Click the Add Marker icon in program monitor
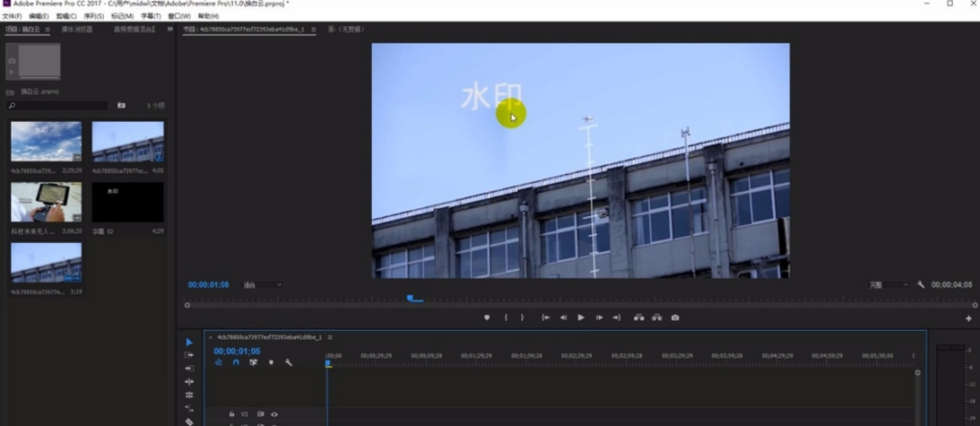Image resolution: width=980 pixels, height=426 pixels. click(x=487, y=317)
